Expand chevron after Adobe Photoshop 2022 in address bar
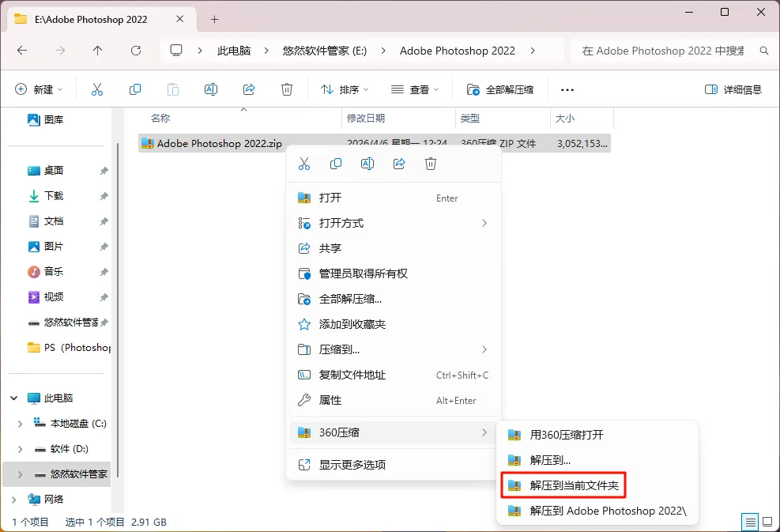 point(533,51)
